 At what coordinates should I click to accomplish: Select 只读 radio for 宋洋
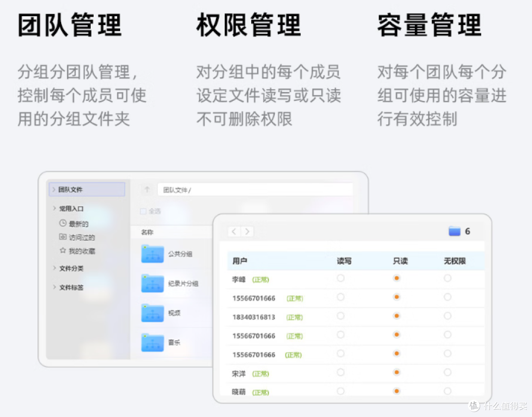coord(396,372)
